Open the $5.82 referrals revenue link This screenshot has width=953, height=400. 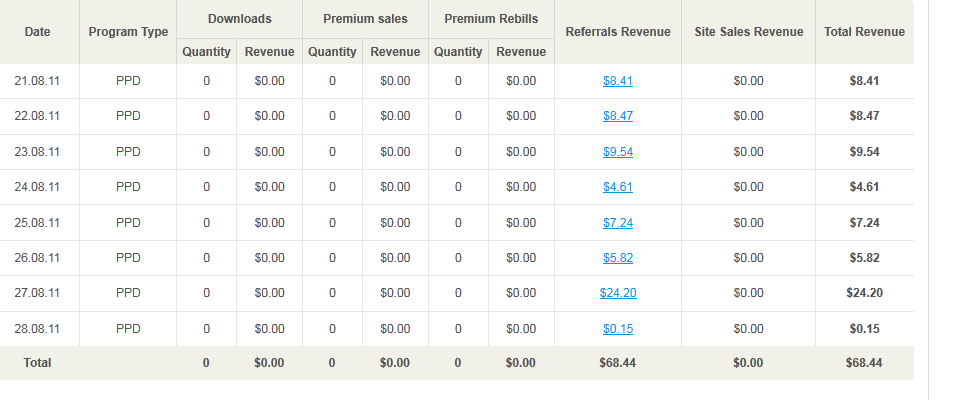617,258
